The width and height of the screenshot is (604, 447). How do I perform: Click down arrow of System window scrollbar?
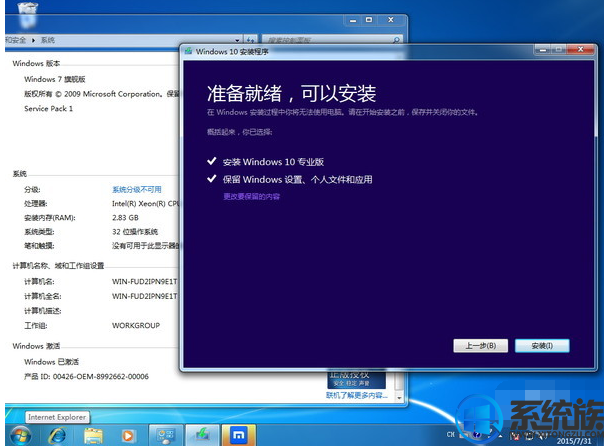399,398
